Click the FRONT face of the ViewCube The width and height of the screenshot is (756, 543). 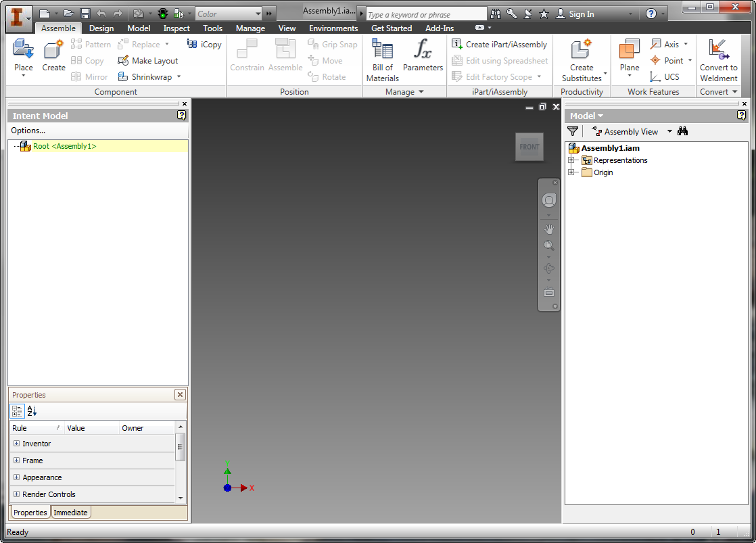[529, 147]
